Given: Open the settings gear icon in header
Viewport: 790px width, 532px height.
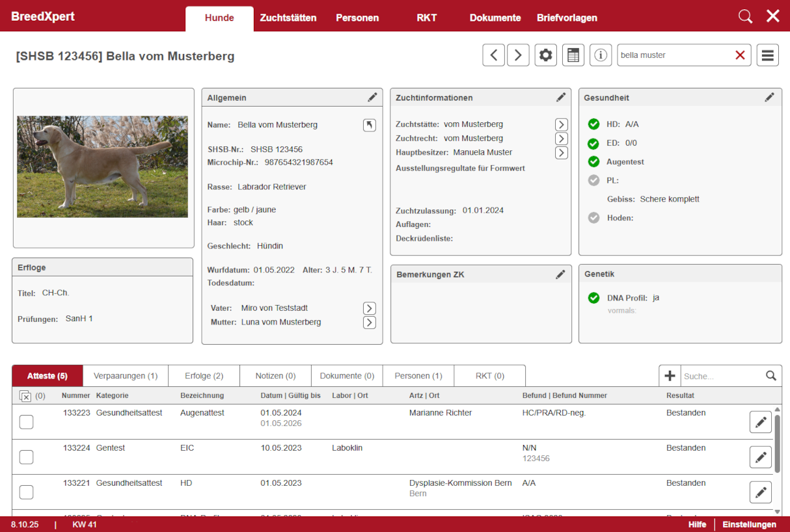Looking at the screenshot, I should (x=545, y=55).
